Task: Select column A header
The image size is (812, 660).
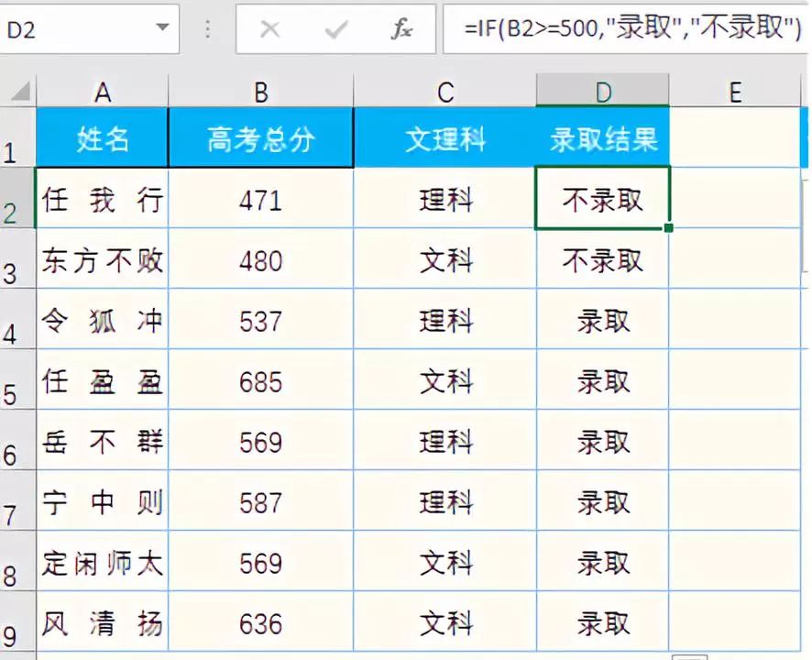Action: 103,92
